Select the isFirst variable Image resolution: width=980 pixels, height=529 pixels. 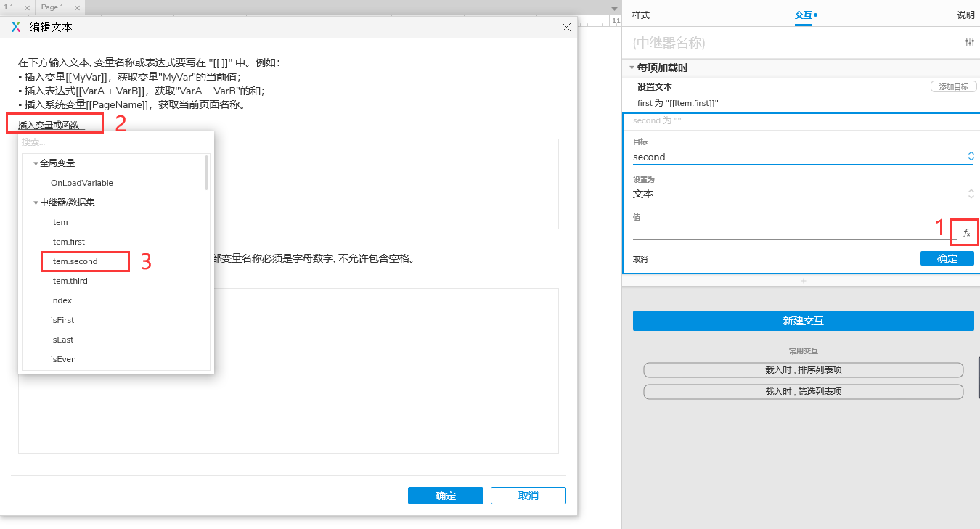tap(62, 320)
